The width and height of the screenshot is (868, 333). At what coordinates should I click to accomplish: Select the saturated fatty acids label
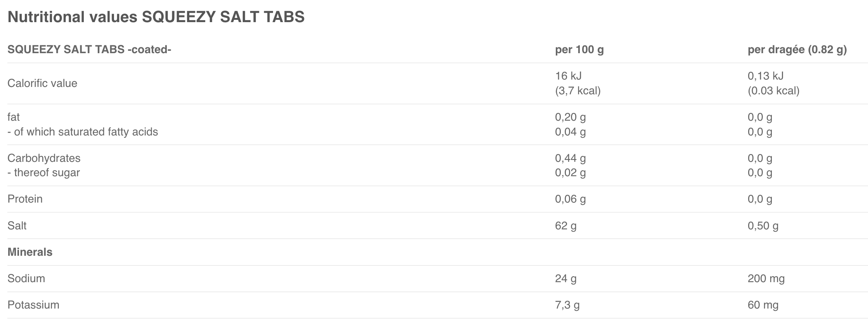tap(83, 132)
